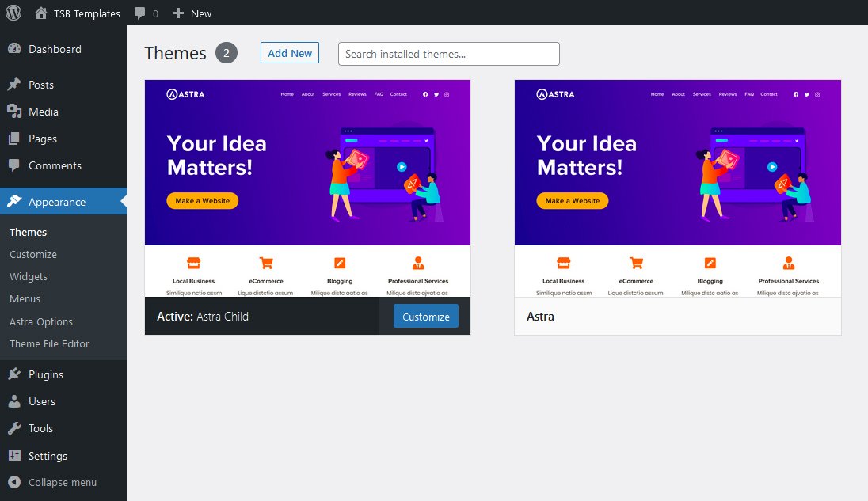Click the Settings sliders icon
Screen dimensions: 868x501
[14, 455]
